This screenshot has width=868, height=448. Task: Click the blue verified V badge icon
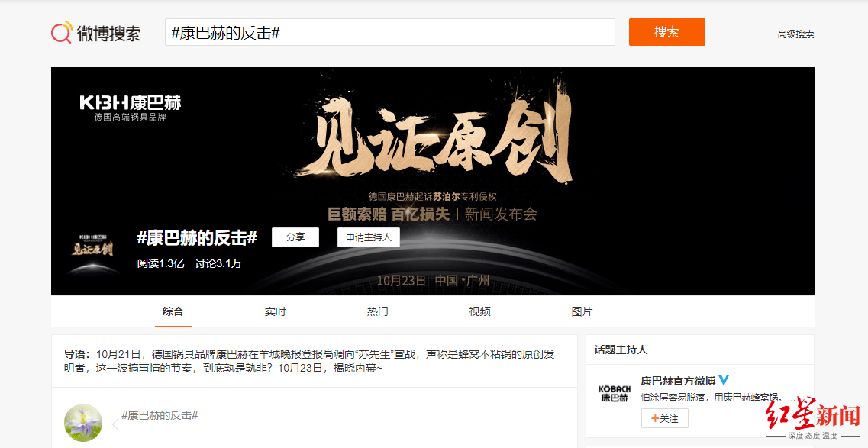click(x=724, y=380)
